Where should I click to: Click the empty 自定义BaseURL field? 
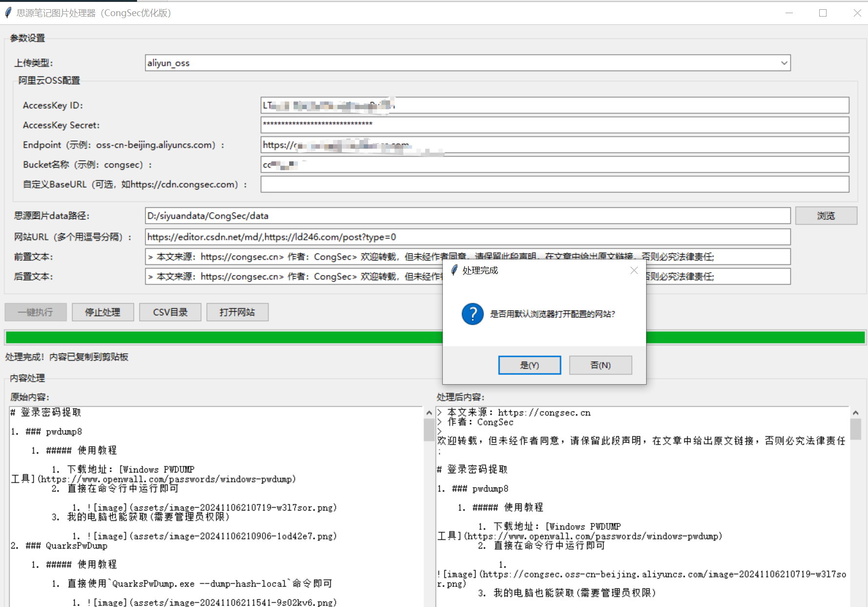(x=555, y=184)
